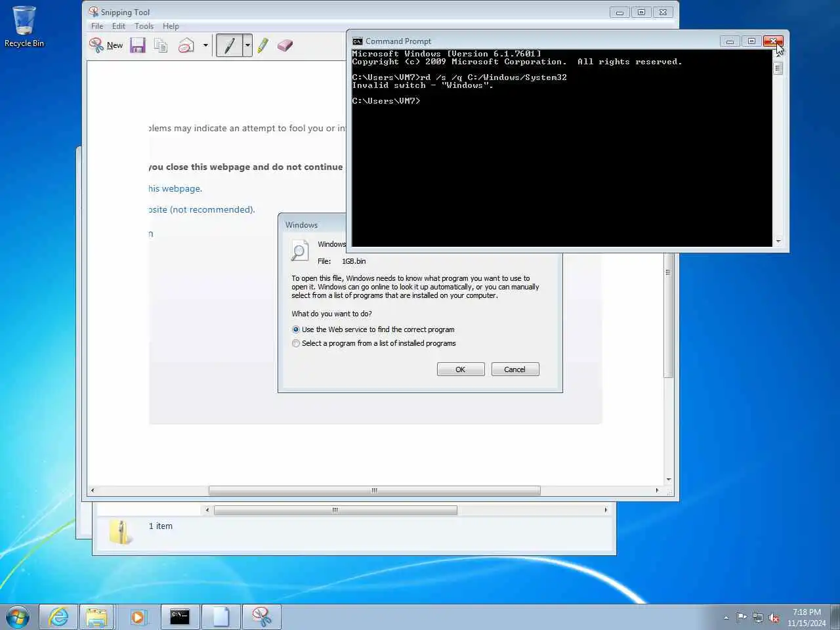Click the '1 item' status text
This screenshot has height=630, width=840.
(161, 526)
